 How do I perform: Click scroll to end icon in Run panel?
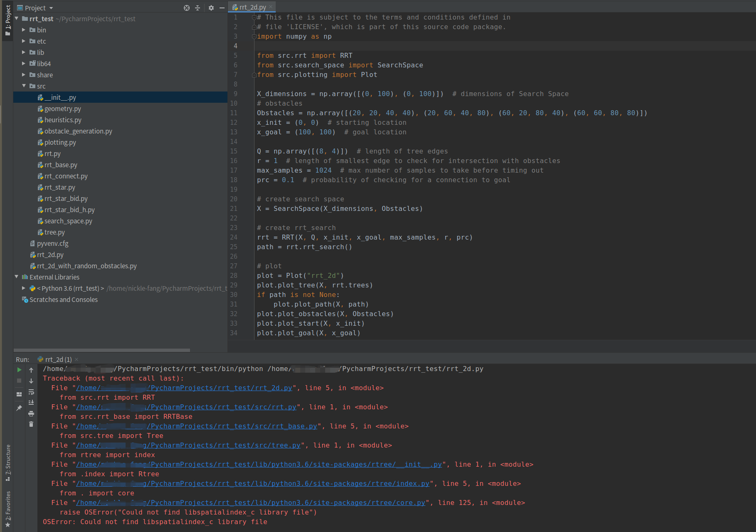tap(31, 403)
